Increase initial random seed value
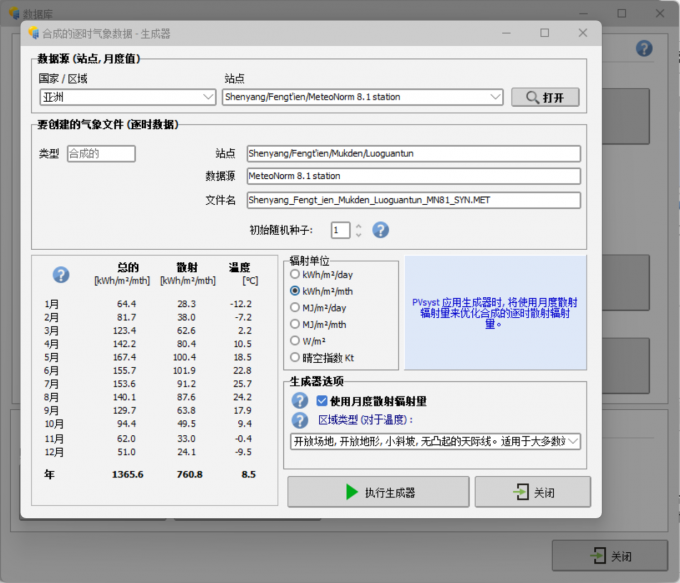This screenshot has width=680, height=583. click(358, 226)
